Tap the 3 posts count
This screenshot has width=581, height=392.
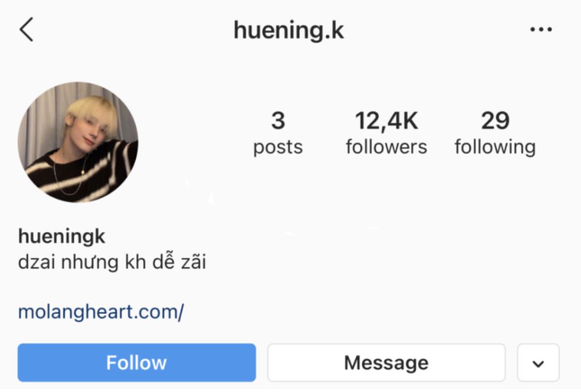point(278,120)
